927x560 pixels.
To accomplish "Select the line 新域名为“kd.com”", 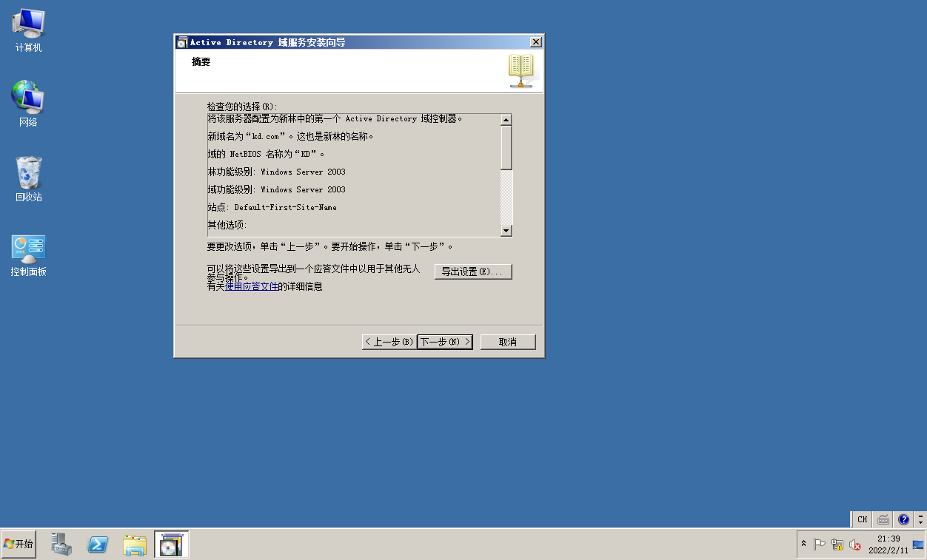I will (x=291, y=137).
